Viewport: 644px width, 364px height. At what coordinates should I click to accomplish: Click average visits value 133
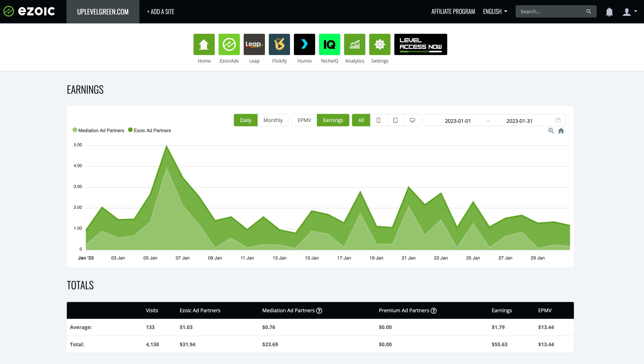point(150,327)
